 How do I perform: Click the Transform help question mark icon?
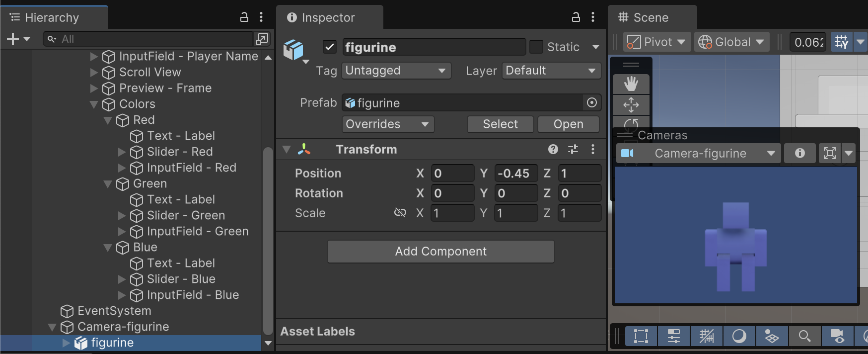point(553,149)
